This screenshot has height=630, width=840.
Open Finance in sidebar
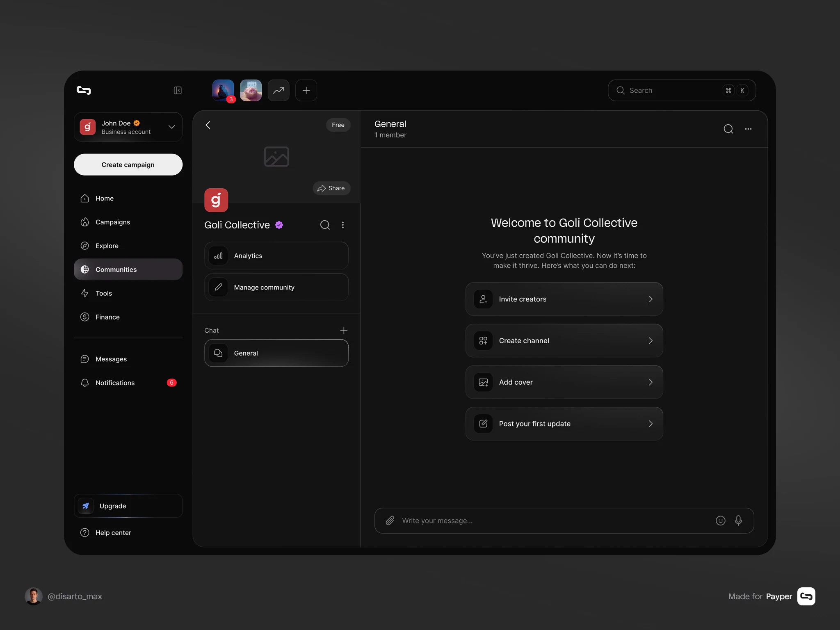click(128, 317)
